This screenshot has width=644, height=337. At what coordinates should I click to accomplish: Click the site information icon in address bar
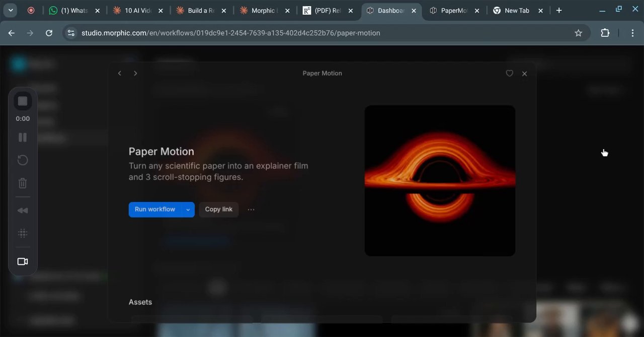71,33
